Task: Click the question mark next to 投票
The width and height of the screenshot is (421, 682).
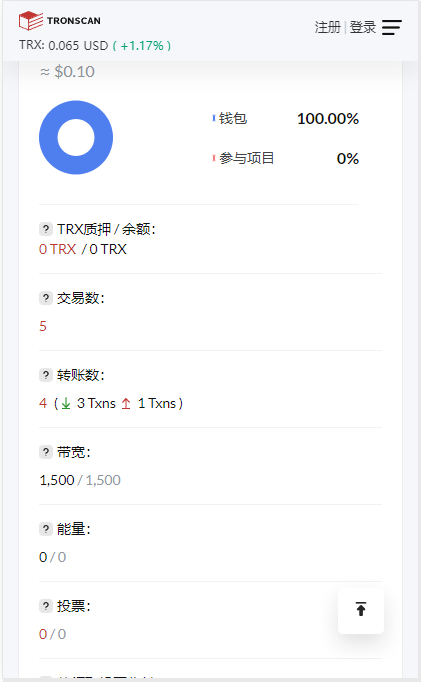Action: 46,606
